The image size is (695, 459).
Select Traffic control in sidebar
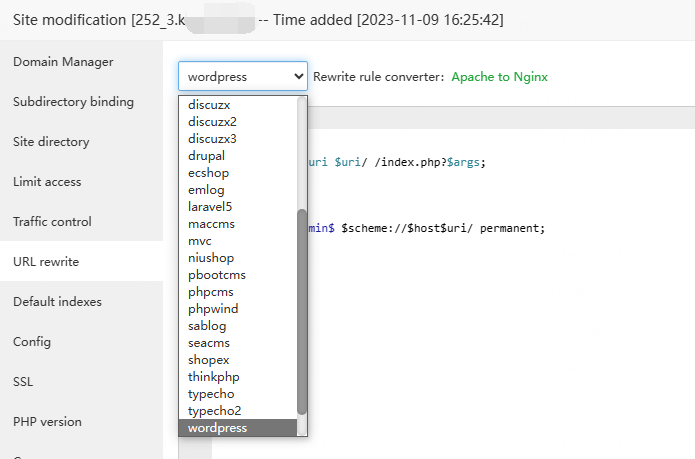(52, 222)
